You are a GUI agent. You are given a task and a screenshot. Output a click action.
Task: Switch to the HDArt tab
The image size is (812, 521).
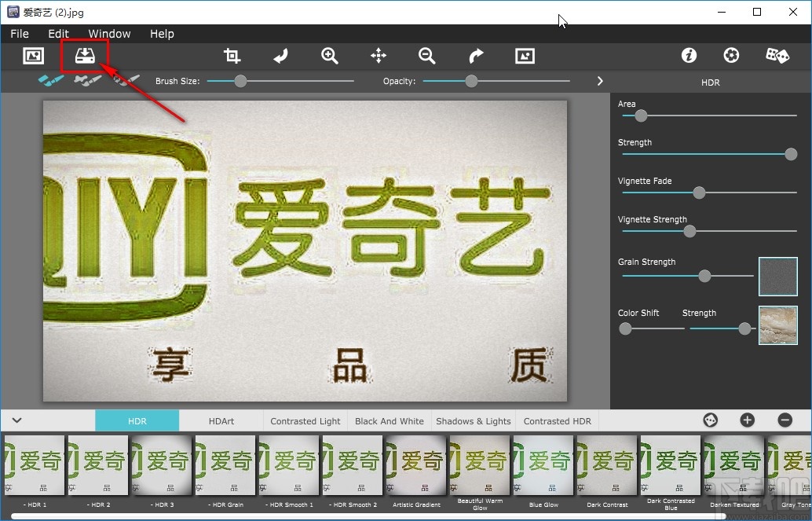221,421
